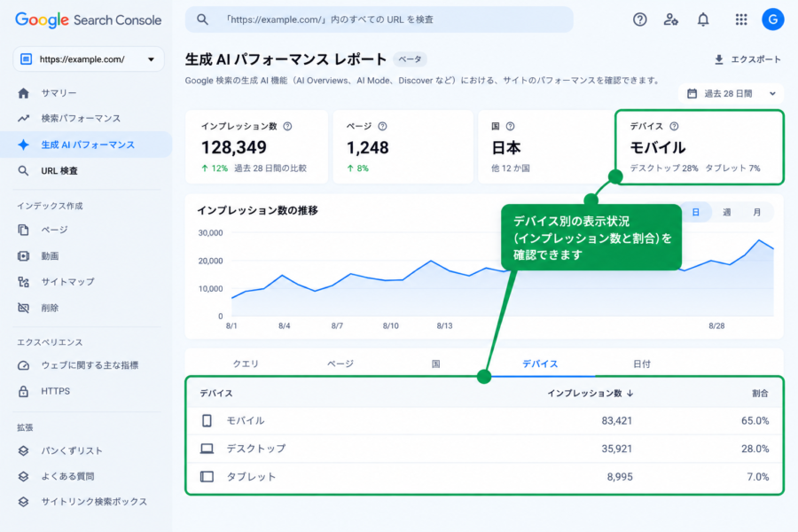Switch to the ページ tab in table

(340, 364)
